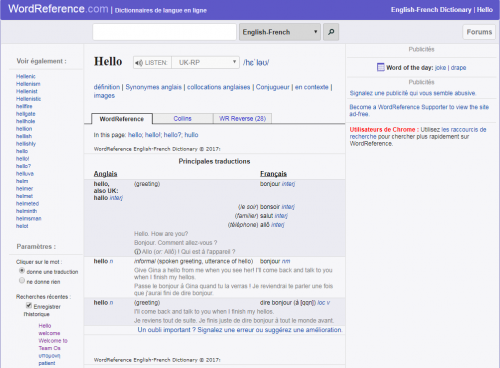Open the WR Reverse (28) tab
This screenshot has height=368, width=500.
(242, 118)
